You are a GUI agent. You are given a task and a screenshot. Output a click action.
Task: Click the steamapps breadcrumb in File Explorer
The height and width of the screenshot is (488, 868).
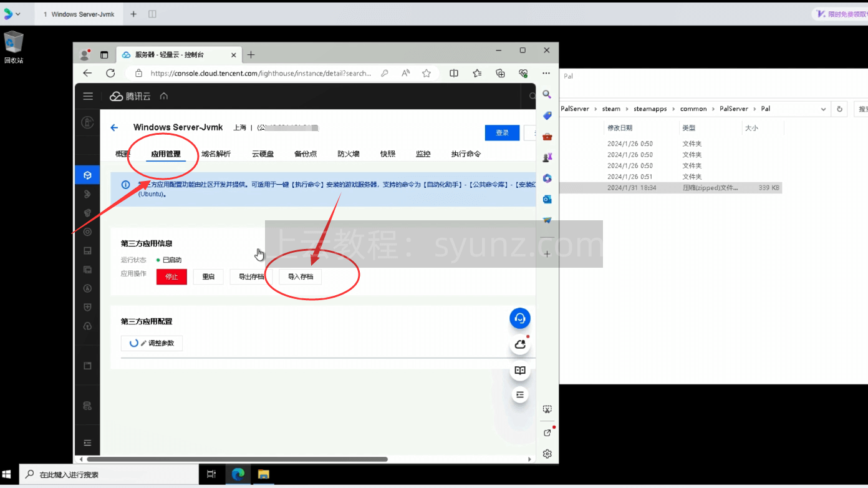(650, 109)
